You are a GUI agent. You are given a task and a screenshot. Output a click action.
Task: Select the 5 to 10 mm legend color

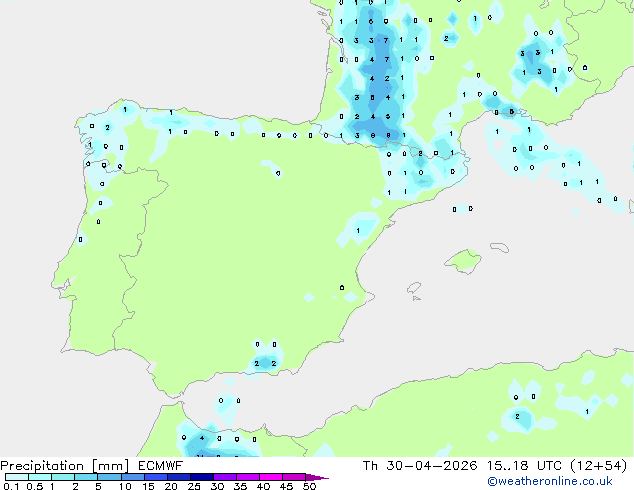109,477
